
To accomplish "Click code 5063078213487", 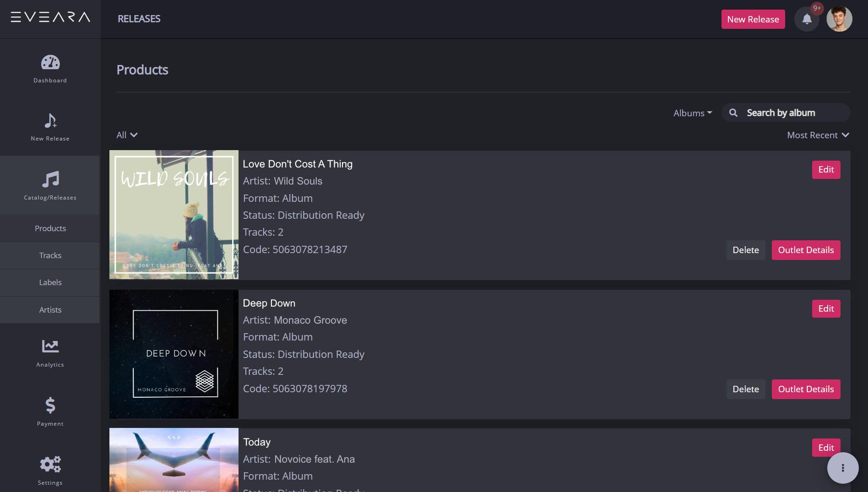I will 310,249.
